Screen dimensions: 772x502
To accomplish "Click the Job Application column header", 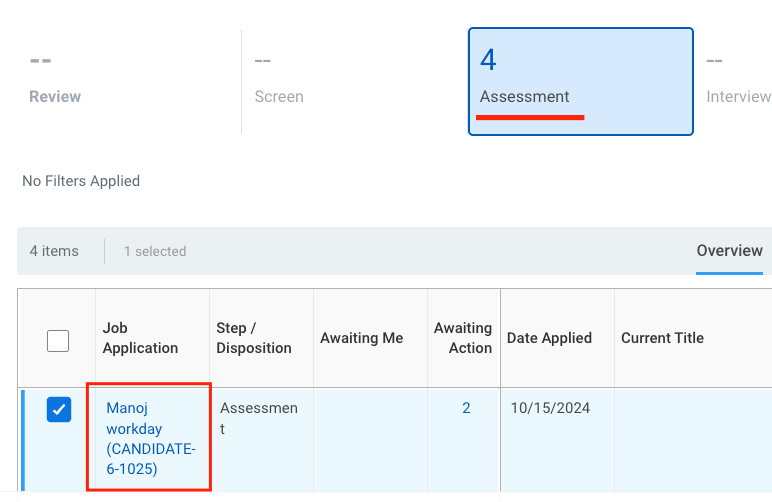I will click(x=140, y=338).
